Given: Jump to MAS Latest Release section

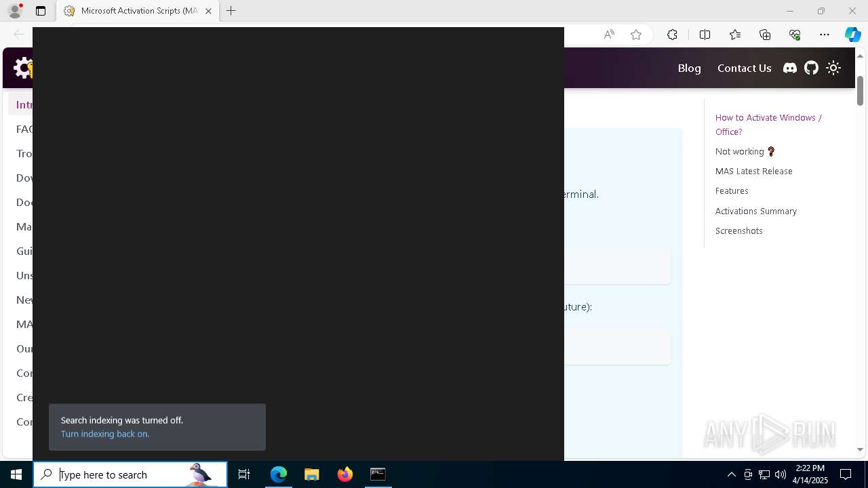Looking at the screenshot, I should (x=753, y=171).
